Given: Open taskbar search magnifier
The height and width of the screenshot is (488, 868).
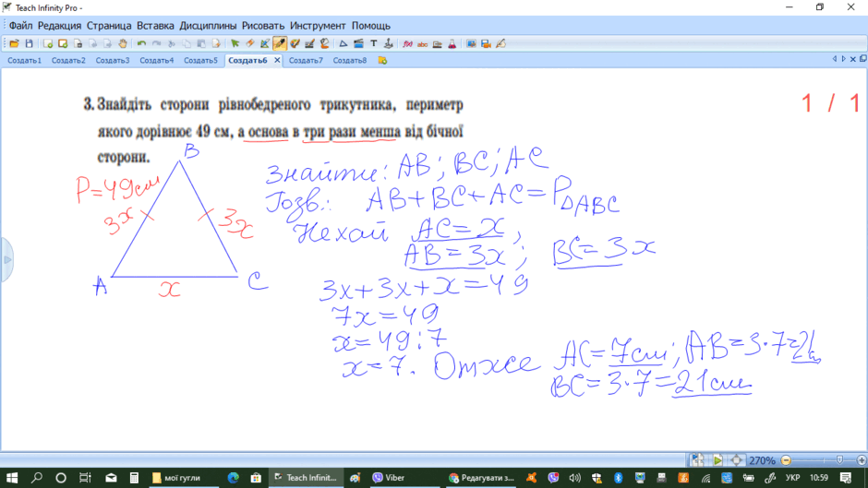Looking at the screenshot, I should (37, 478).
